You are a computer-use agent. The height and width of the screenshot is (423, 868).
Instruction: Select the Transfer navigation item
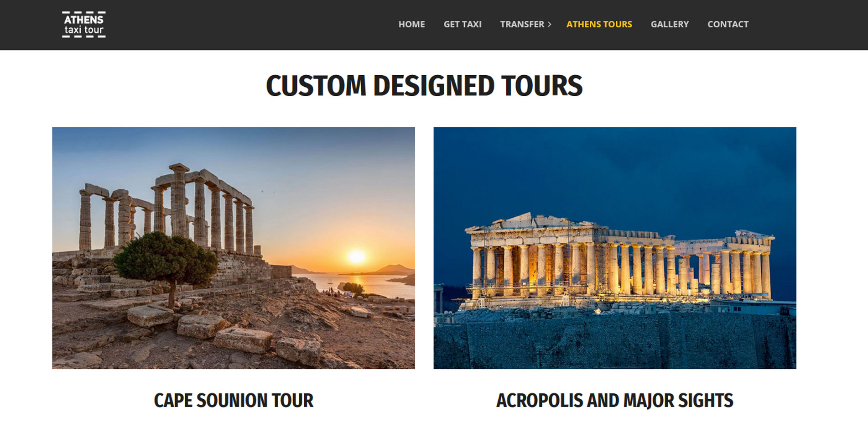tap(522, 24)
